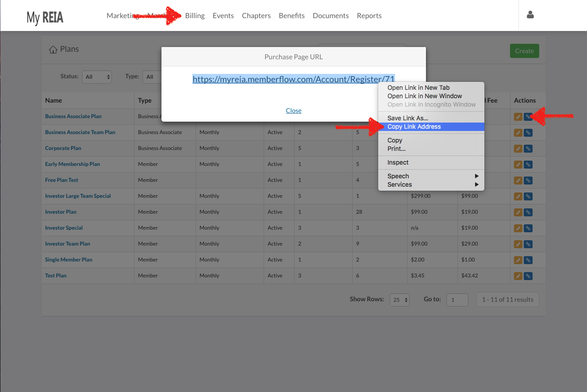This screenshot has width=587, height=392.
Task: Click link icon for Investor Large Team Special
Action: point(528,196)
